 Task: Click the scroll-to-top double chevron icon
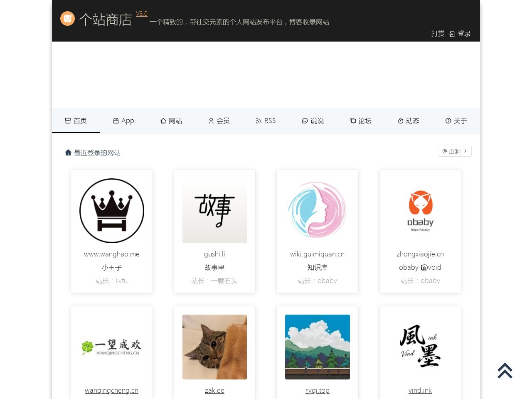[505, 371]
